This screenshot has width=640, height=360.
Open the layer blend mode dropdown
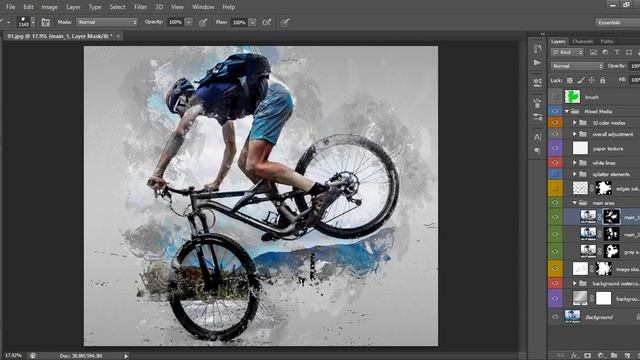coord(577,66)
